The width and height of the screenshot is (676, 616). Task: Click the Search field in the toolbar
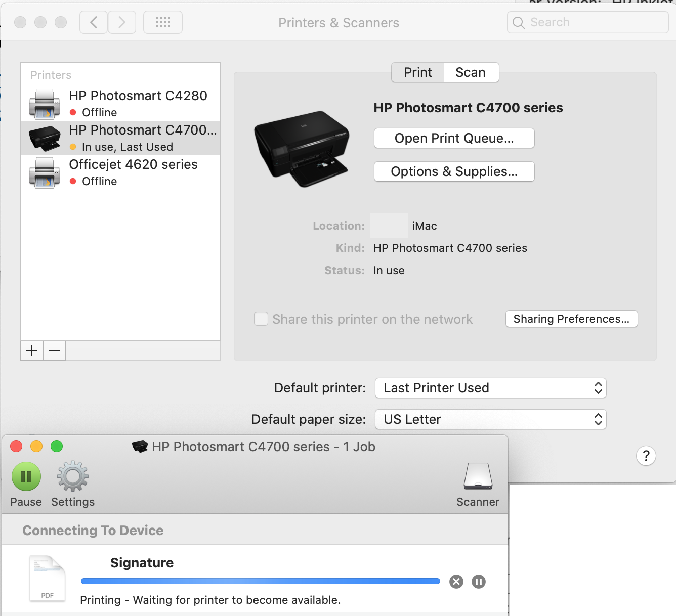click(588, 22)
